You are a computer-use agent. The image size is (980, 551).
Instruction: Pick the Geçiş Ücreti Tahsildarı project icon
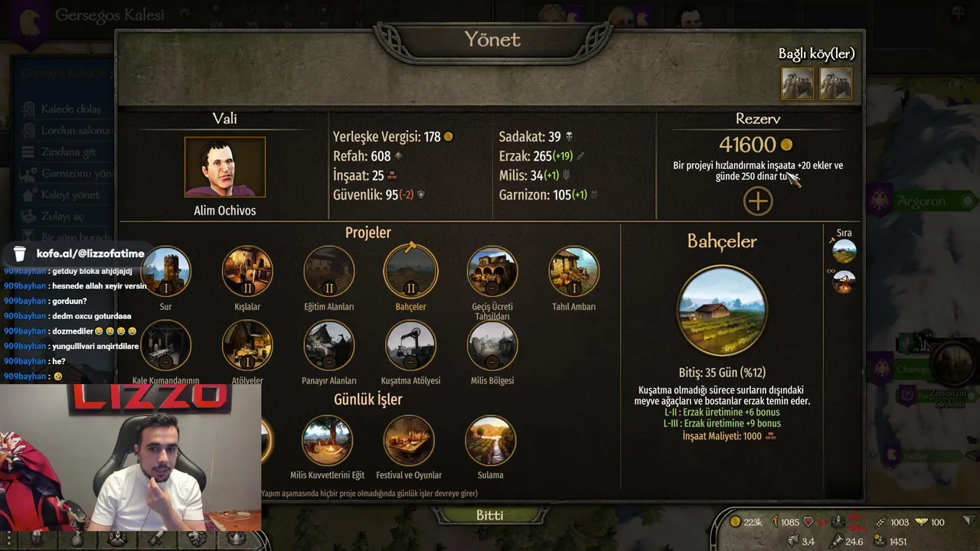pos(492,271)
